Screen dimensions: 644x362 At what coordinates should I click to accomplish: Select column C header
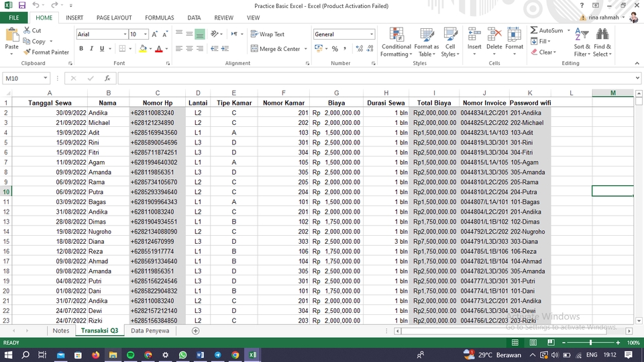[157, 93]
